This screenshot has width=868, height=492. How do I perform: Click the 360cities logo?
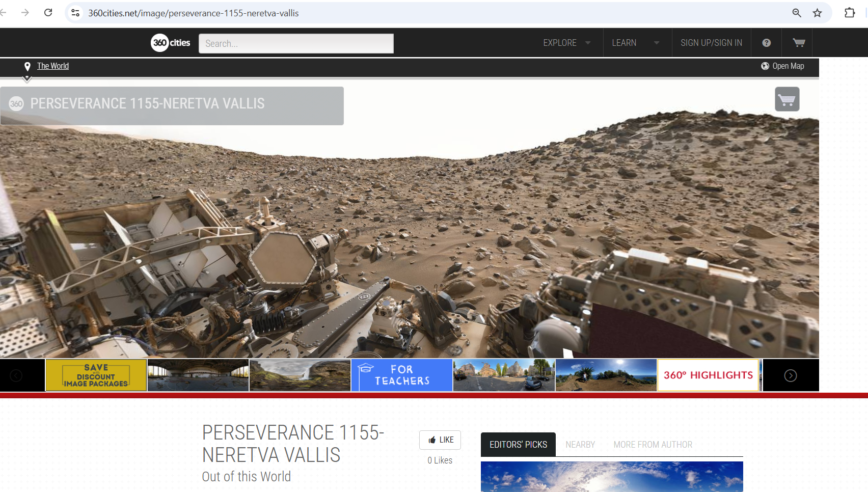[170, 43]
